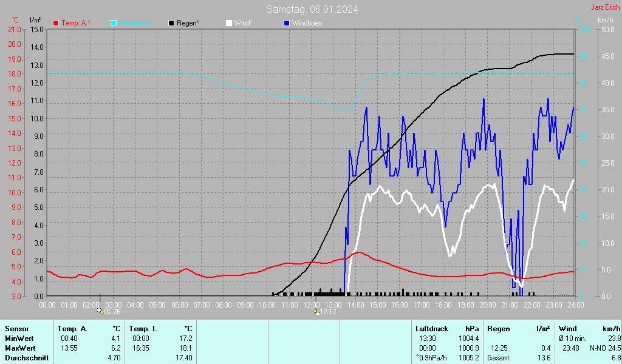The image size is (622, 364).
Task: Click the 18:00 tick on time axis
Action: click(x=443, y=305)
